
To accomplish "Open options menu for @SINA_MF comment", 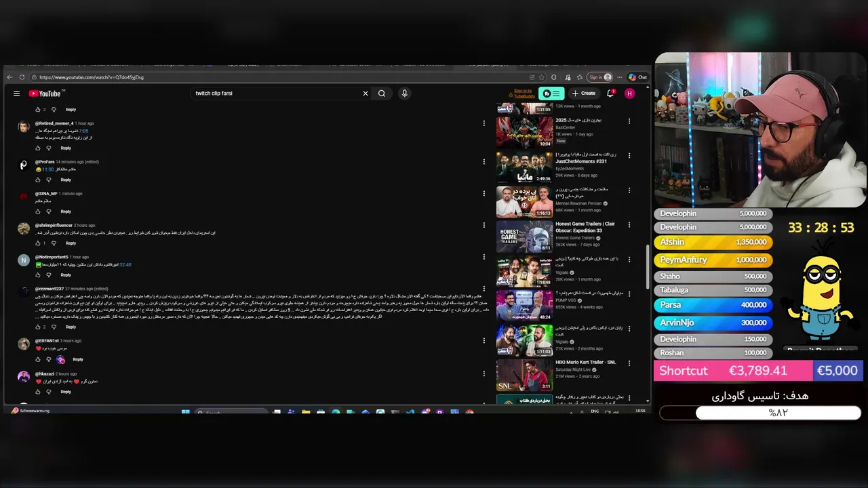I will tap(484, 193).
